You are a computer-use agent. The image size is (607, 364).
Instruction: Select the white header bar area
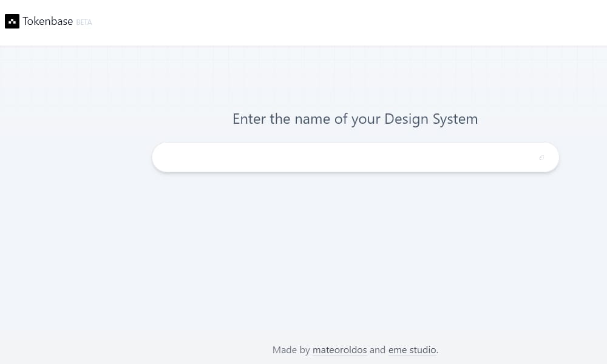[303, 22]
